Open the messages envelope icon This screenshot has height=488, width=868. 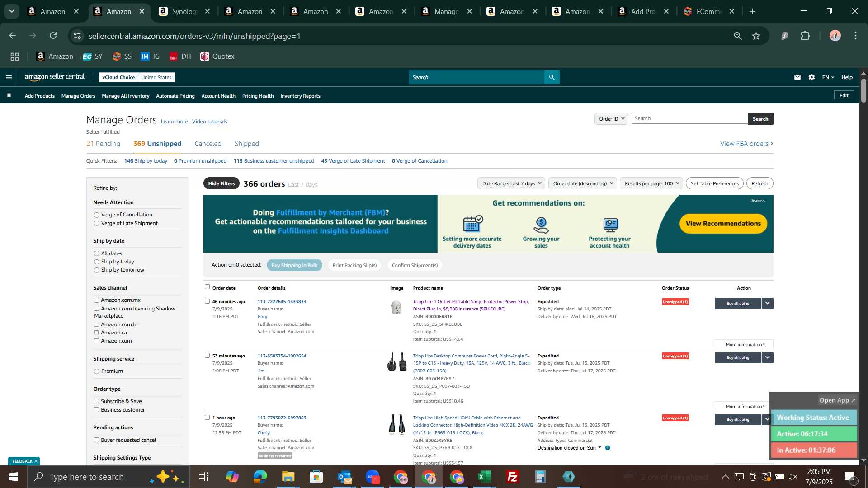797,77
